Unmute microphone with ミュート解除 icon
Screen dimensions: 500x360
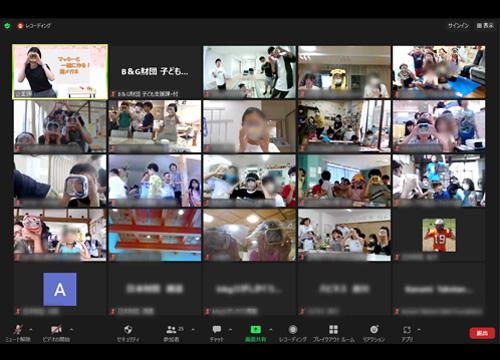click(x=18, y=330)
